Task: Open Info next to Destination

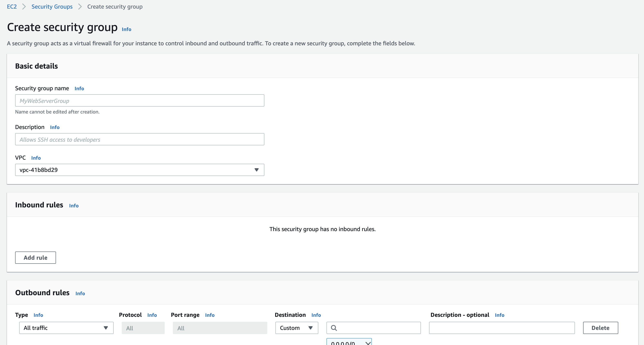Action: pos(316,315)
